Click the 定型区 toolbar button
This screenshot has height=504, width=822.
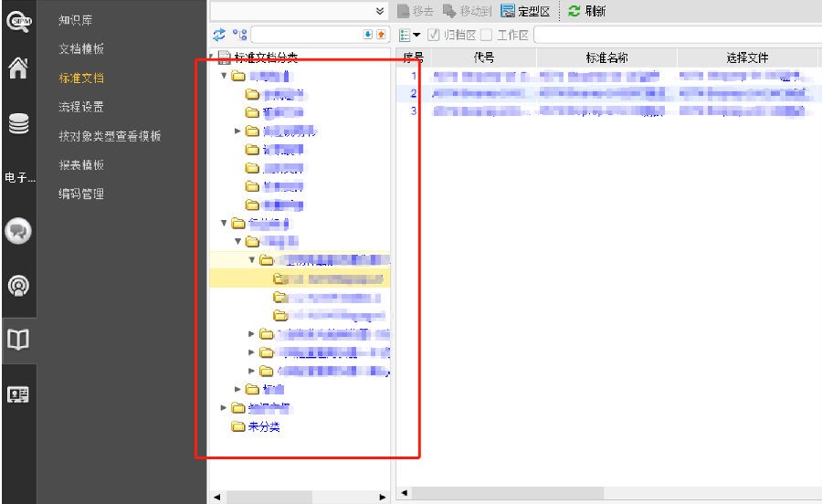click(525, 11)
